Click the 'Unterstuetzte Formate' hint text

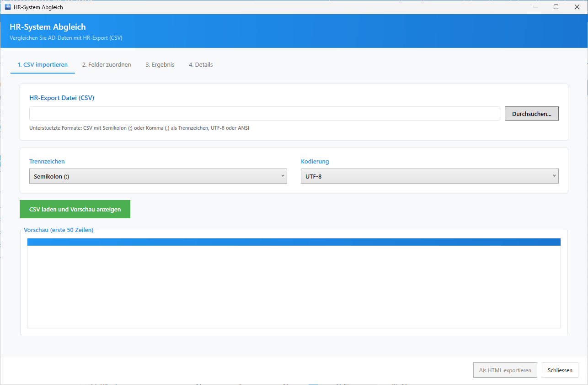[x=139, y=128]
